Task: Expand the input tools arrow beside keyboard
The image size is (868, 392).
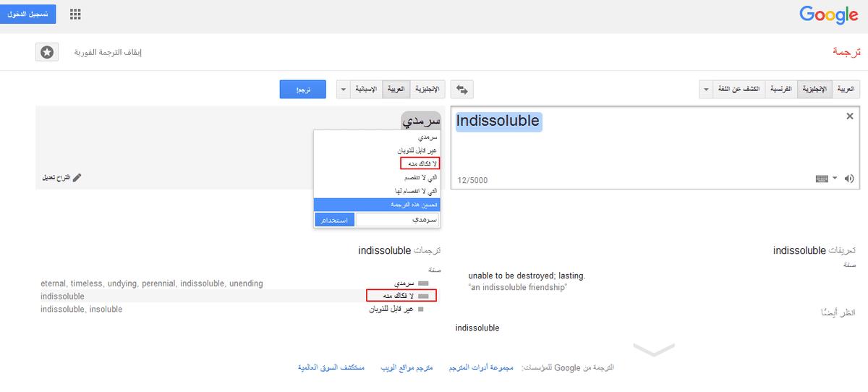Action: point(835,179)
